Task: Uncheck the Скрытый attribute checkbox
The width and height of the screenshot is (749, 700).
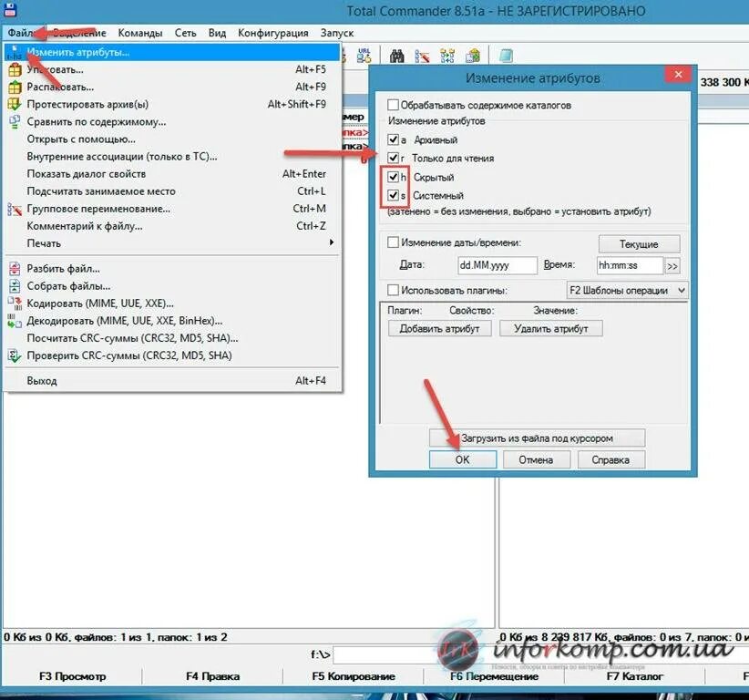Action: click(x=393, y=177)
